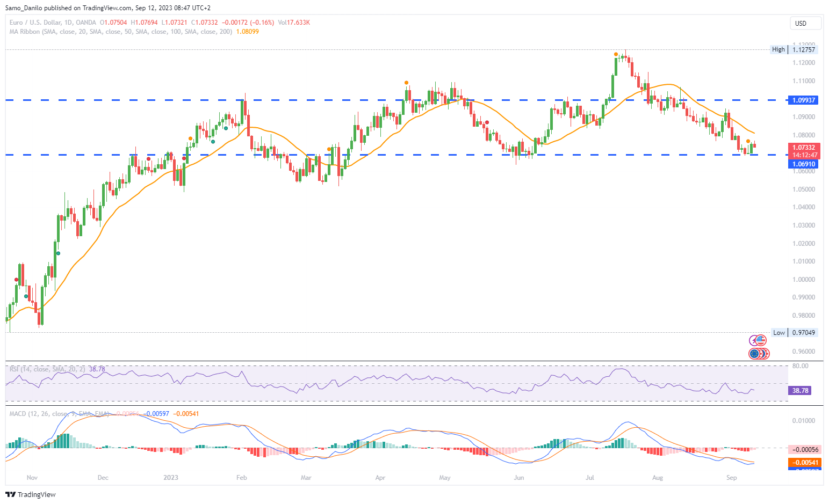This screenshot has height=504, width=829.
Task: Open the USD currency selector
Action: click(805, 23)
